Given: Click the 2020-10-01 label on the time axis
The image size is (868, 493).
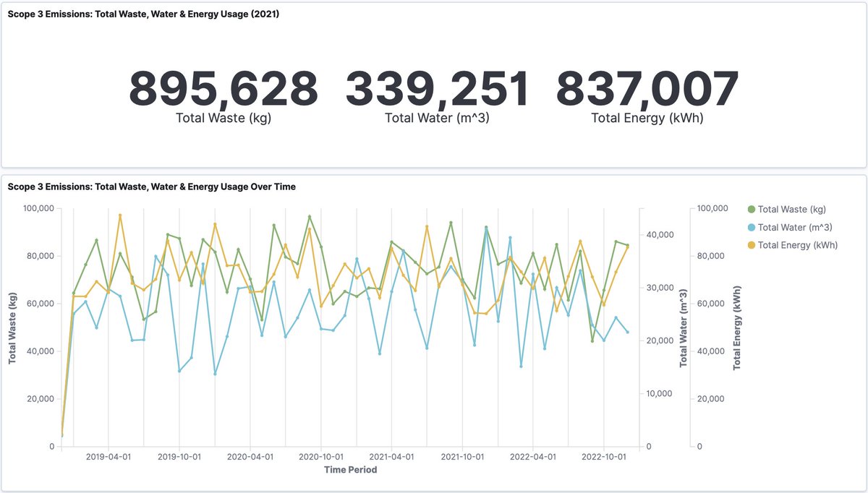Looking at the screenshot, I should [321, 457].
